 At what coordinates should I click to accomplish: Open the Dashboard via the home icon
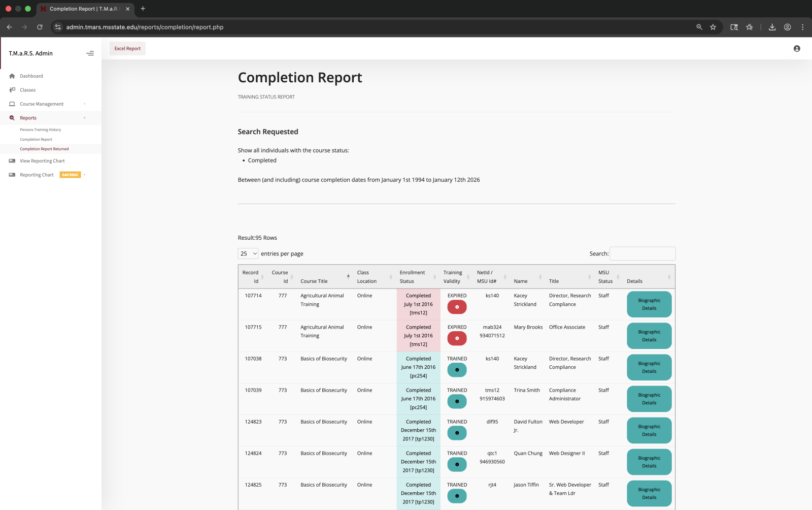12,76
